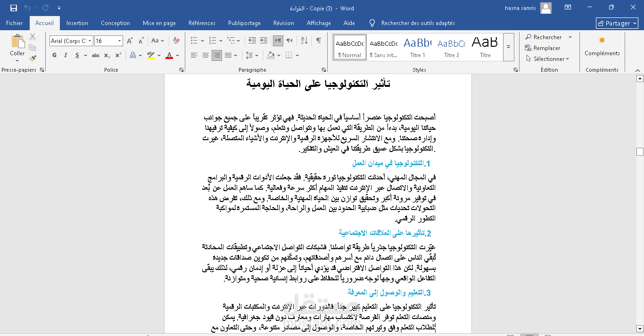Set right-to-left text direction
644x336 pixels.
(289, 41)
